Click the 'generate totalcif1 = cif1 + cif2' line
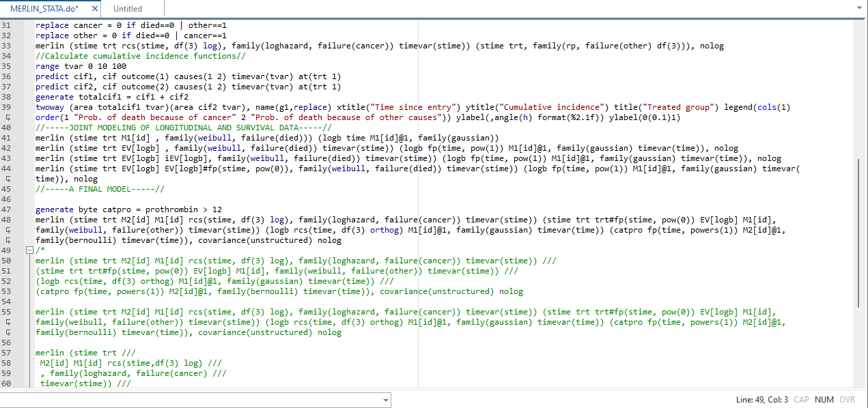The height and width of the screenshot is (408, 868). 112,97
